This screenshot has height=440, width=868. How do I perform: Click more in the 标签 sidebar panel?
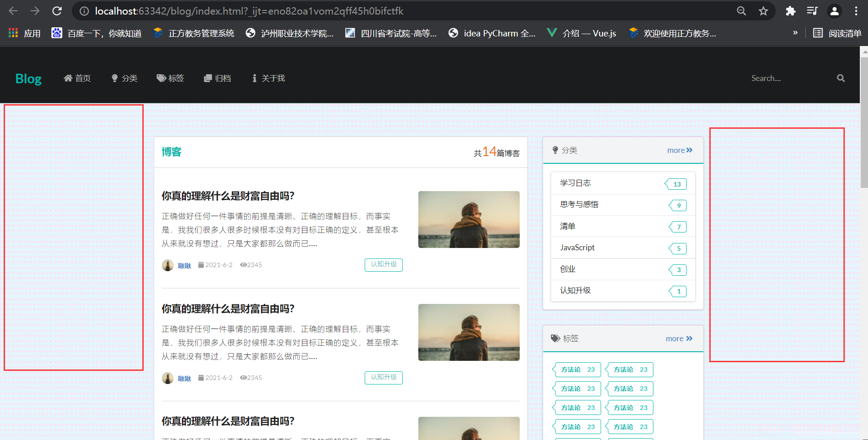679,339
